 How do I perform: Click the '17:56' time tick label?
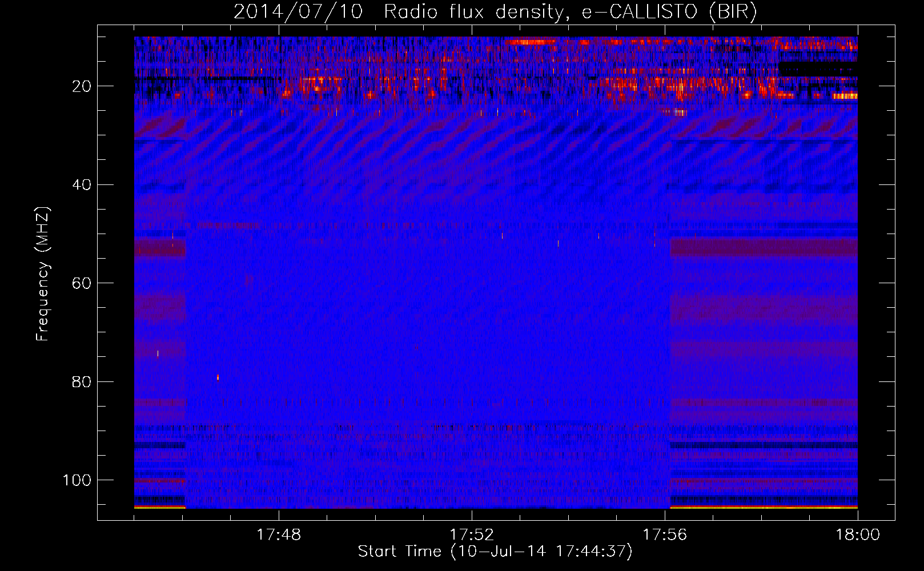tap(665, 535)
